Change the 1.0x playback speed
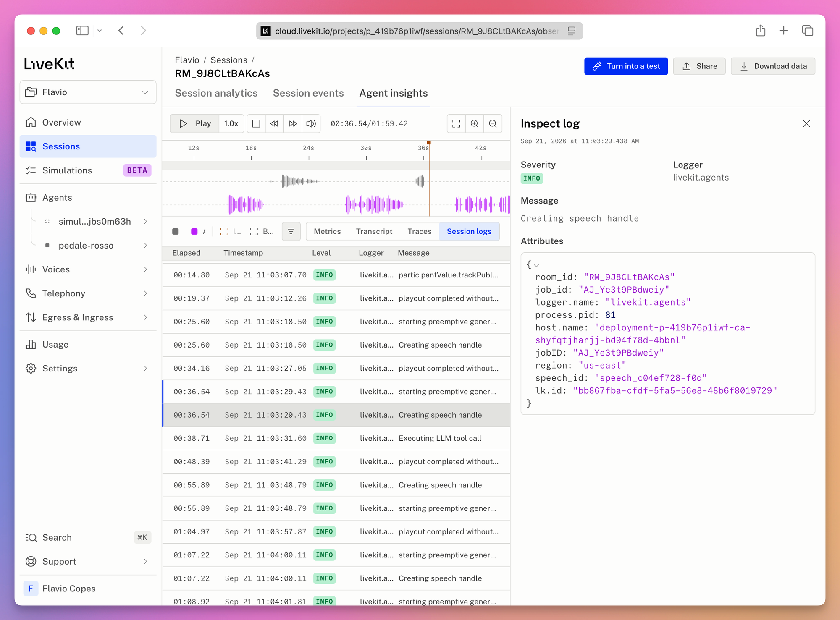This screenshot has height=620, width=840. [x=231, y=123]
